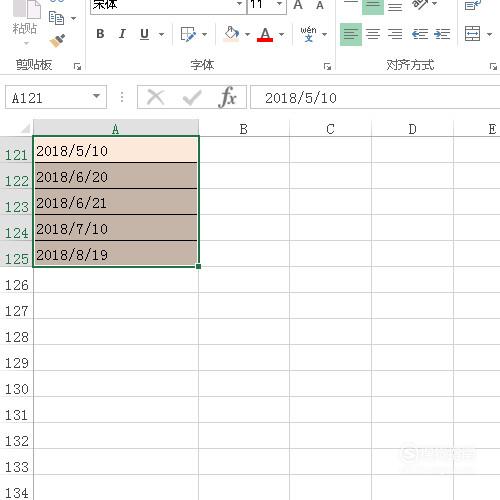This screenshot has height=500, width=500.
Task: Click cell containing 2018/6/21
Action: point(116,202)
